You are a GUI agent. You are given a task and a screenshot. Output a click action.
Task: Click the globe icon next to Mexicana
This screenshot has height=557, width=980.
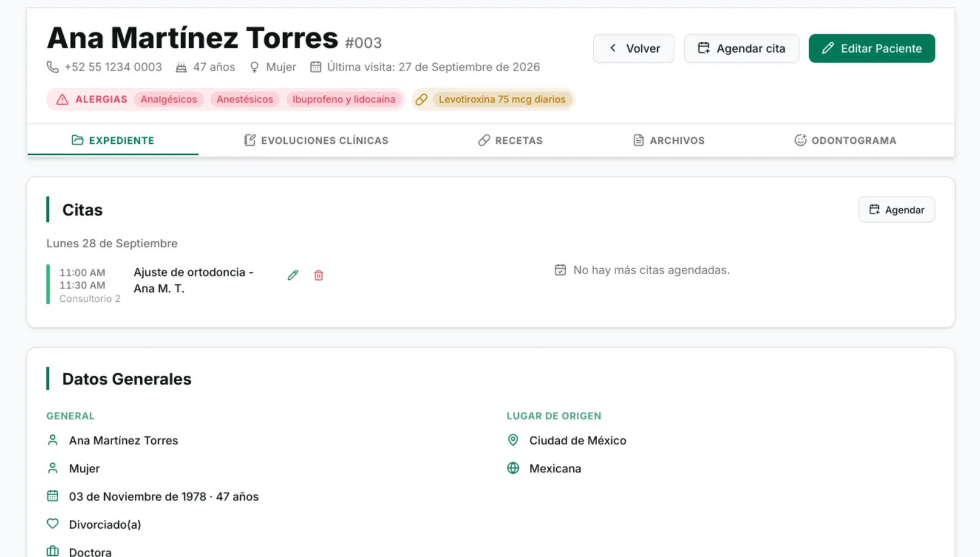[513, 468]
